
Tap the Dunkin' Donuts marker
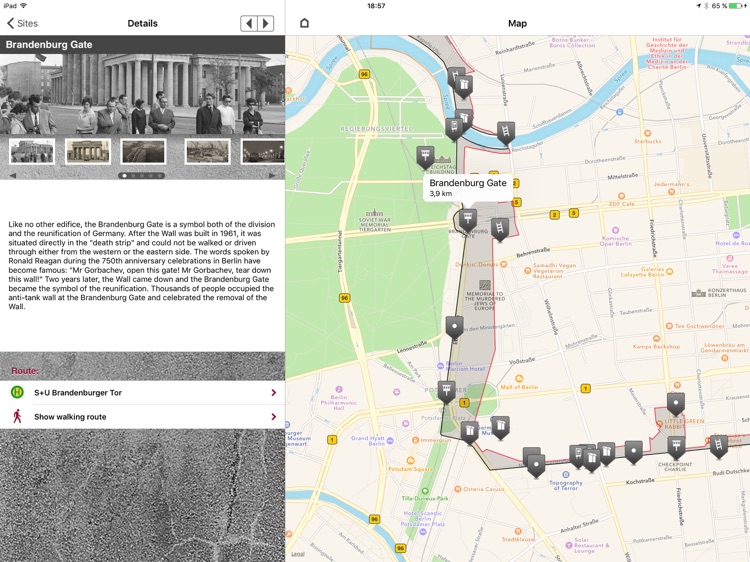481,264
